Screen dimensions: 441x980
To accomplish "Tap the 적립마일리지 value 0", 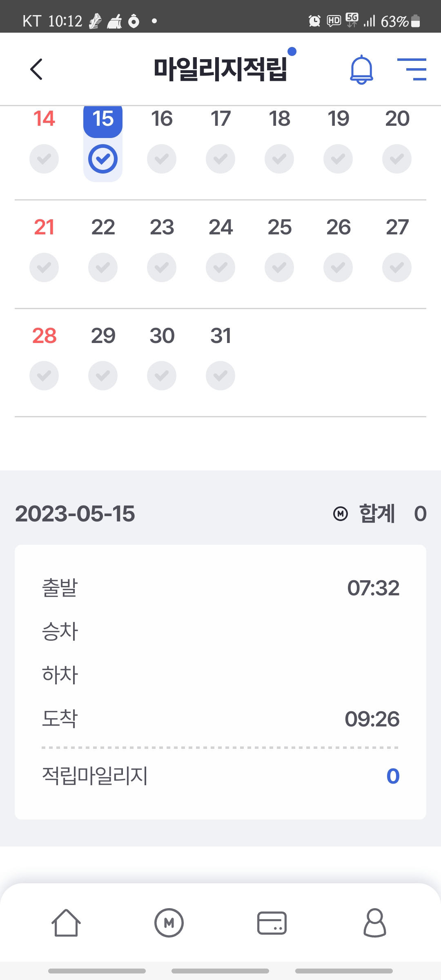I will 393,776.
